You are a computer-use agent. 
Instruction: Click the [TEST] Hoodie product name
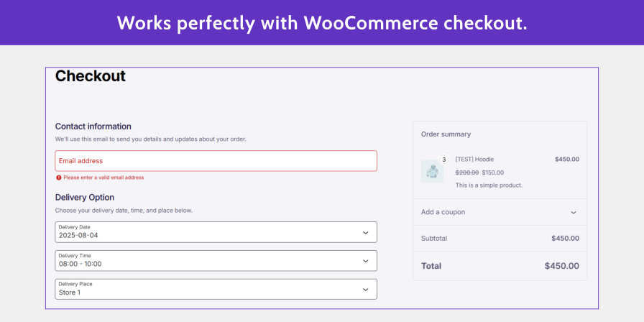click(474, 160)
